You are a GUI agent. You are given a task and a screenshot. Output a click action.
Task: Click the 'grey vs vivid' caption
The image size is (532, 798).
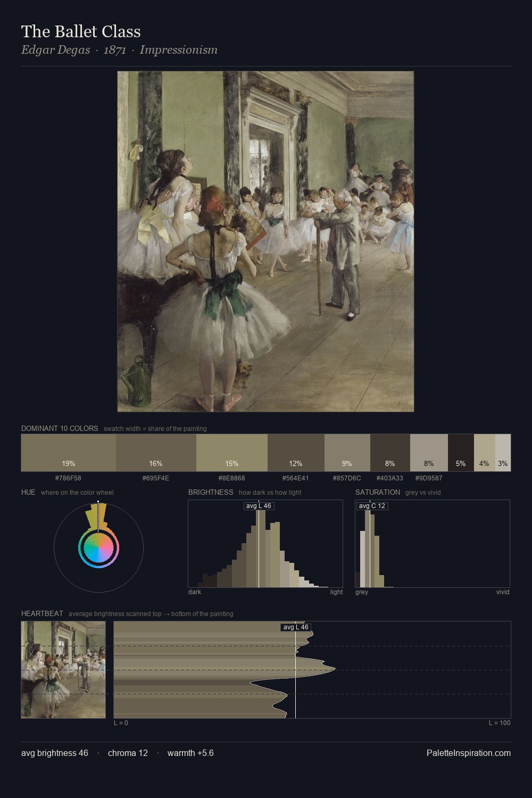click(x=423, y=493)
